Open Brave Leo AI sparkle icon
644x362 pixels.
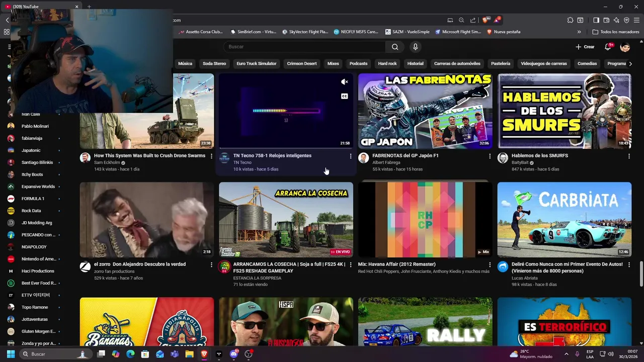click(x=616, y=20)
